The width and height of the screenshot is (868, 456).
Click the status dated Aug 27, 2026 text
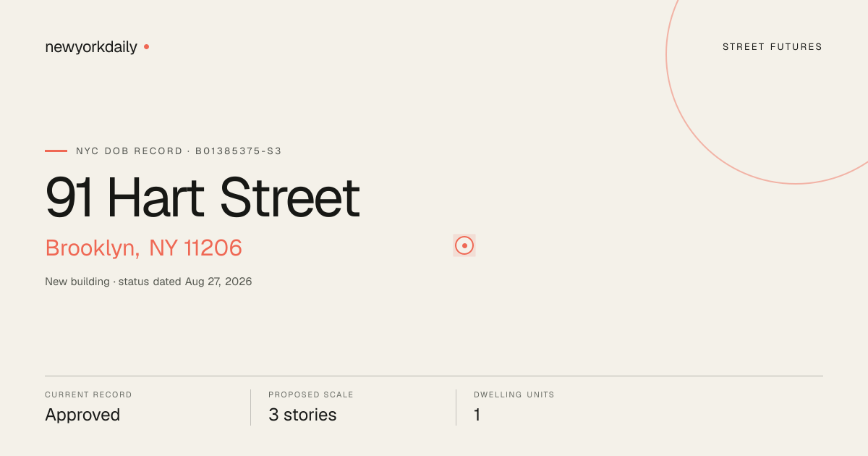185,282
